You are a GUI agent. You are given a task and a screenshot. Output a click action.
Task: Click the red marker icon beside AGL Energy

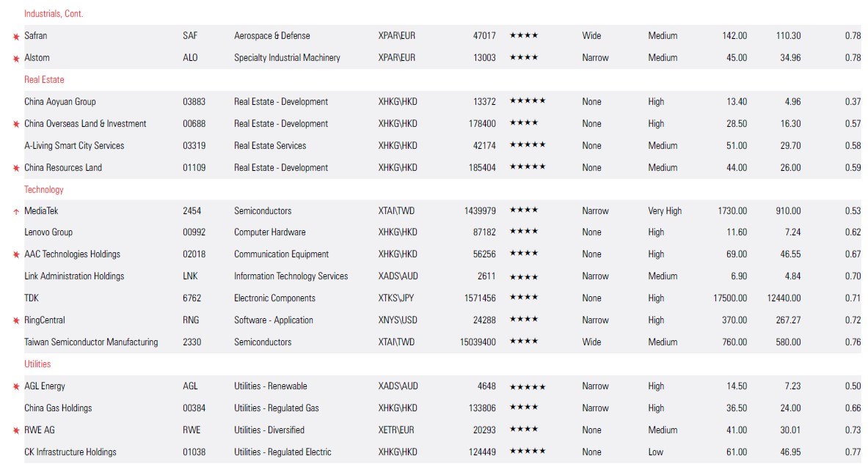15,386
